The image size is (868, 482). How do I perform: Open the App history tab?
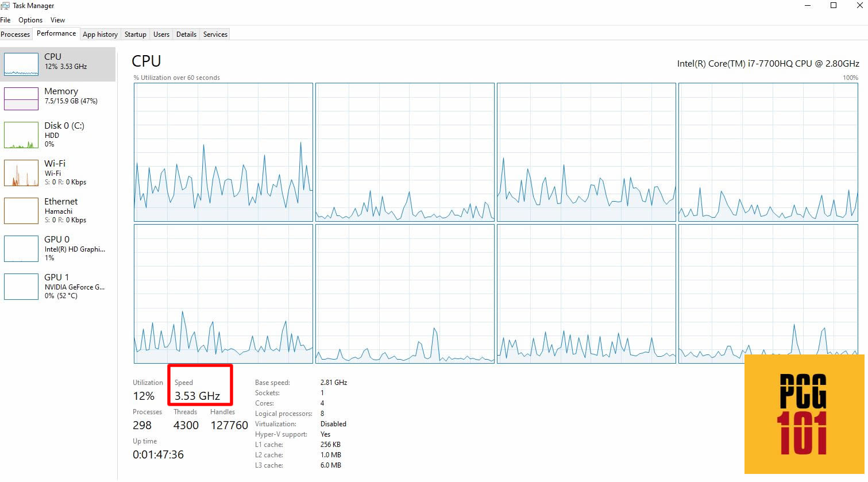(100, 34)
